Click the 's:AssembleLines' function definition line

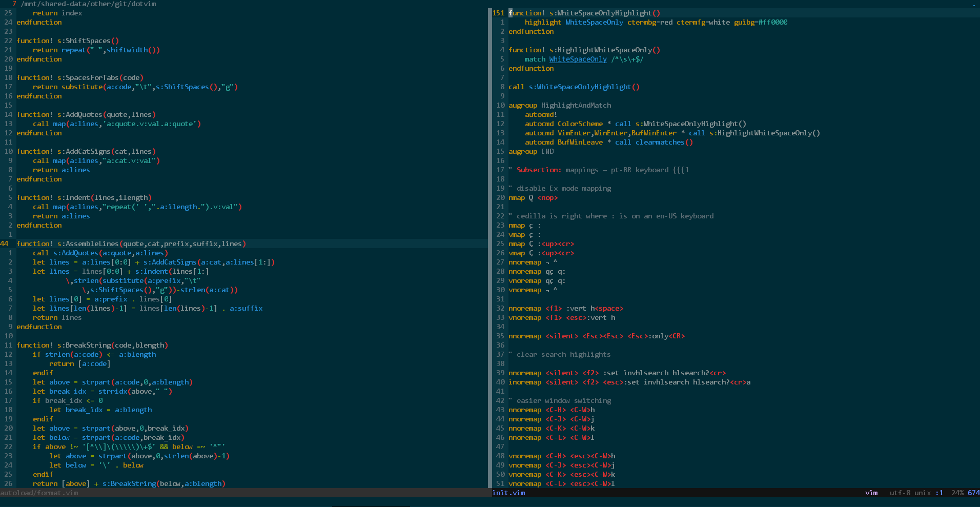tap(131, 244)
